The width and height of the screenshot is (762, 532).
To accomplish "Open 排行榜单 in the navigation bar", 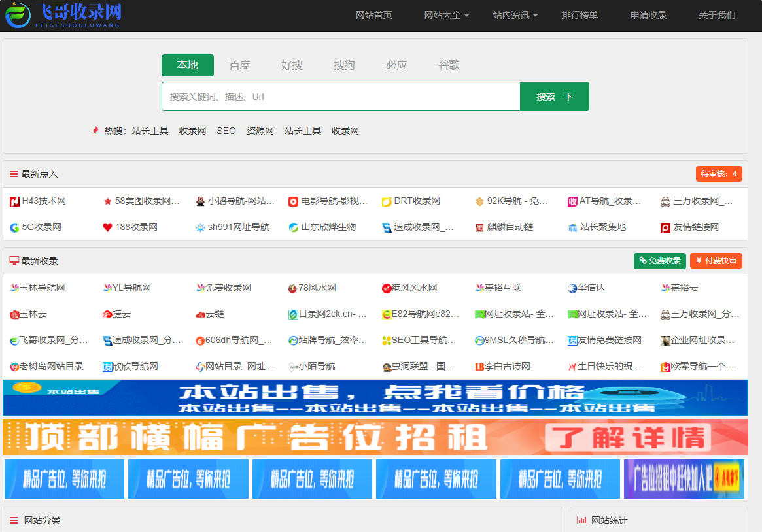I will pos(580,15).
